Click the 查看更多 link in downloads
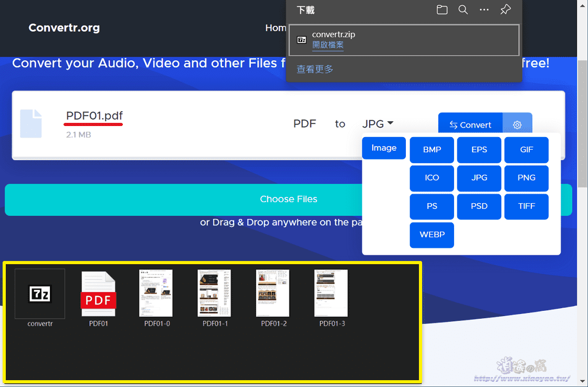Screen dimensions: 588x387 point(315,69)
